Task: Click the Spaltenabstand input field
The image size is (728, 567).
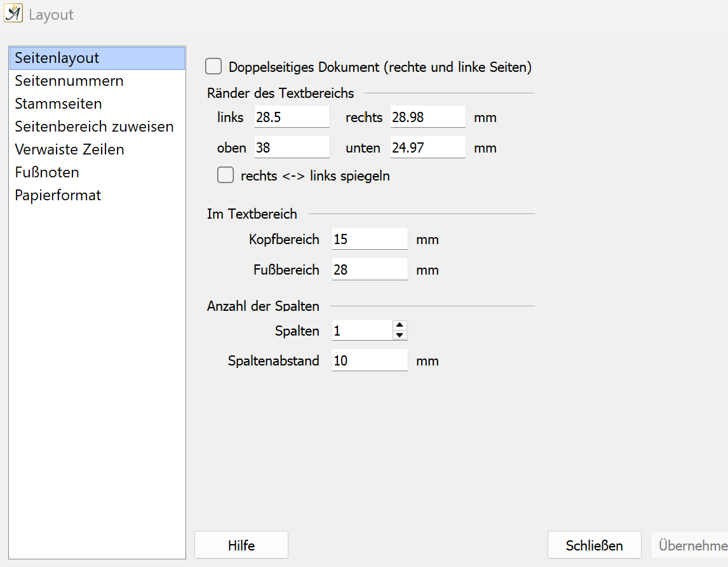Action: 370,360
